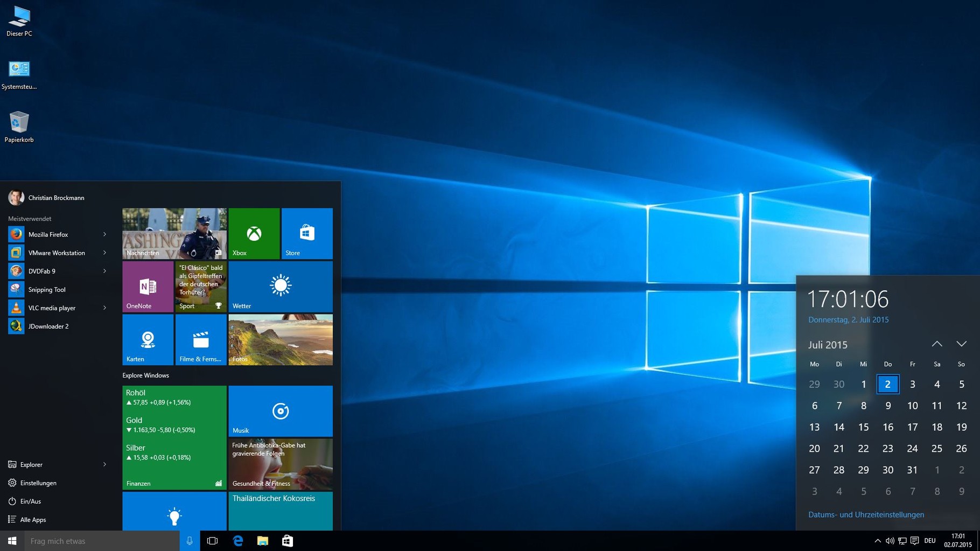The height and width of the screenshot is (551, 980).
Task: Open the Xbox tile
Action: coord(254,233)
